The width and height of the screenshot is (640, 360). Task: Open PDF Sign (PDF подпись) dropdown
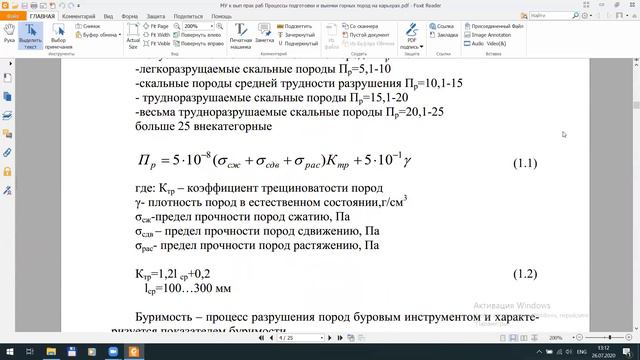point(411,36)
